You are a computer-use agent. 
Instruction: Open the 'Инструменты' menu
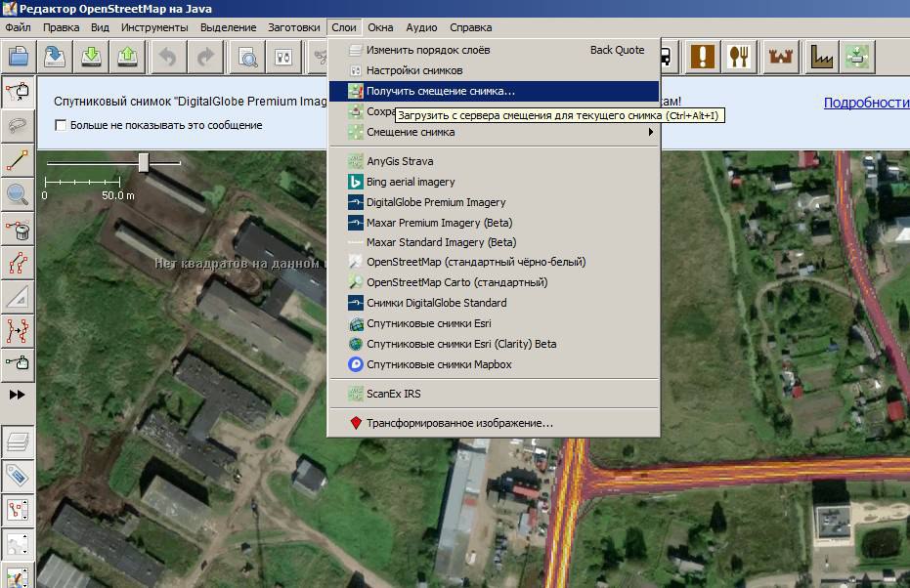click(154, 27)
